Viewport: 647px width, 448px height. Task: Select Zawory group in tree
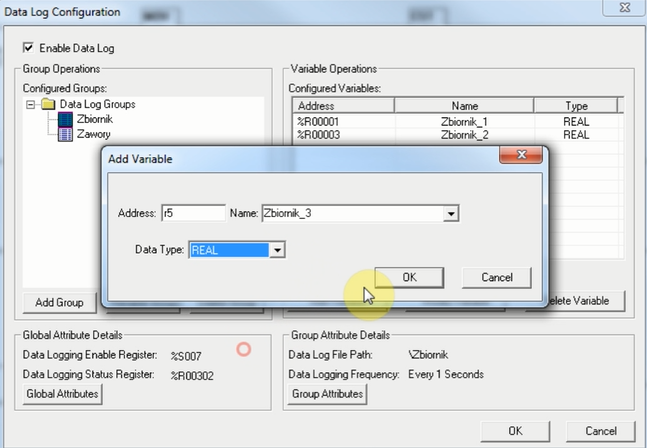[x=93, y=134]
